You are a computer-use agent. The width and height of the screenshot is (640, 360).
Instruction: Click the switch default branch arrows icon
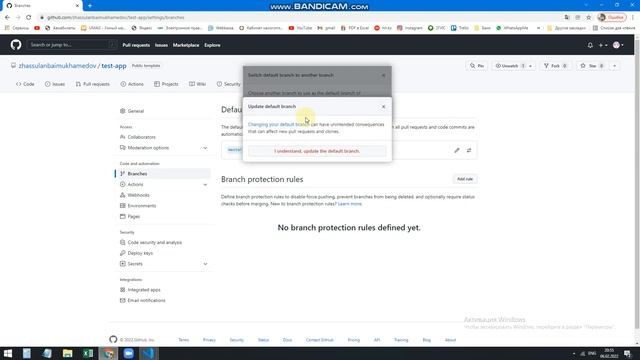click(469, 150)
